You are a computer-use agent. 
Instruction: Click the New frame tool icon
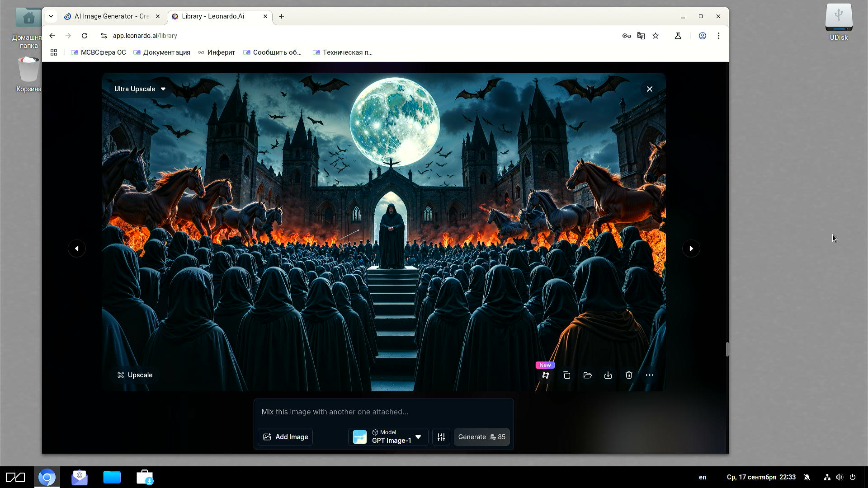coord(546,375)
